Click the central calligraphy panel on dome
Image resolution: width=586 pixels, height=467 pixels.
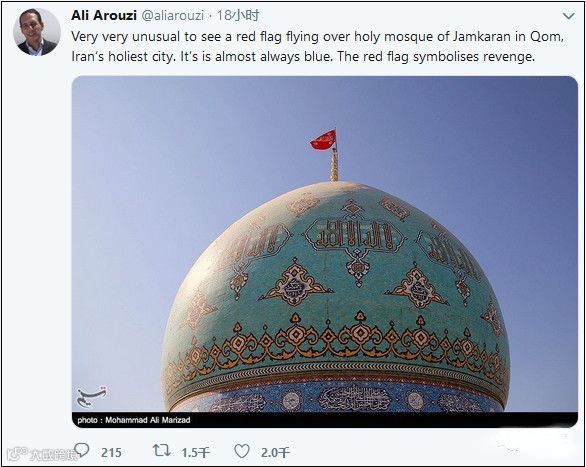354,235
